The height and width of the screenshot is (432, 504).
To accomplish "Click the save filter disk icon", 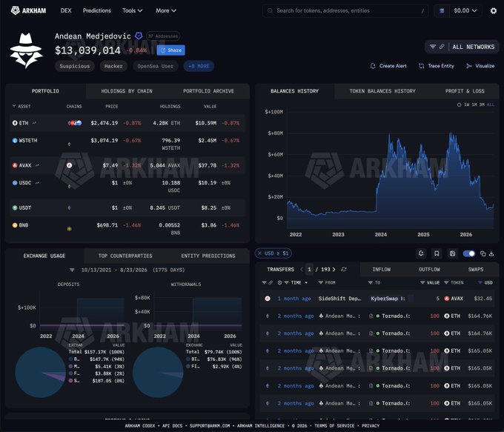I will point(452,253).
